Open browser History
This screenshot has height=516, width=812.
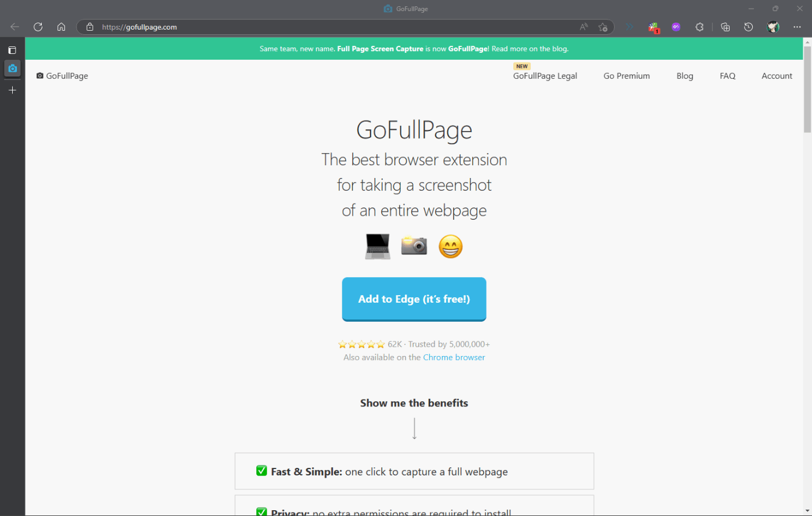tap(749, 27)
